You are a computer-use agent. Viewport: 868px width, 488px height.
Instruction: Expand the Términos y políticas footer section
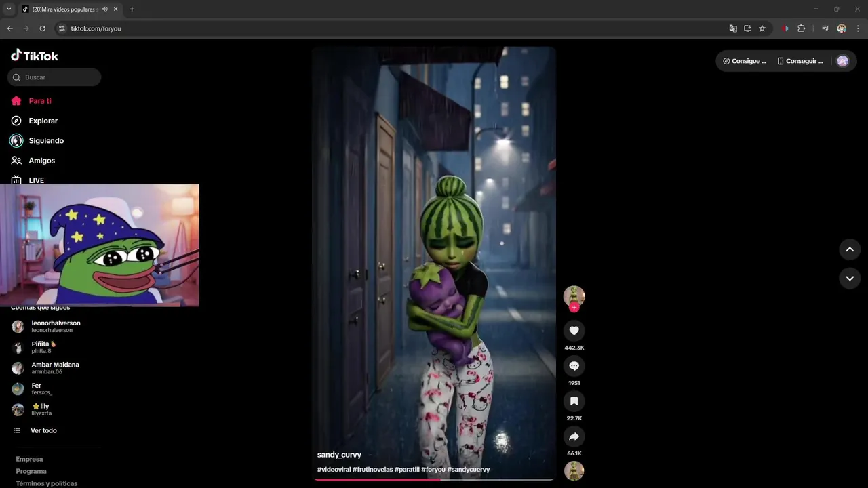pos(47,483)
